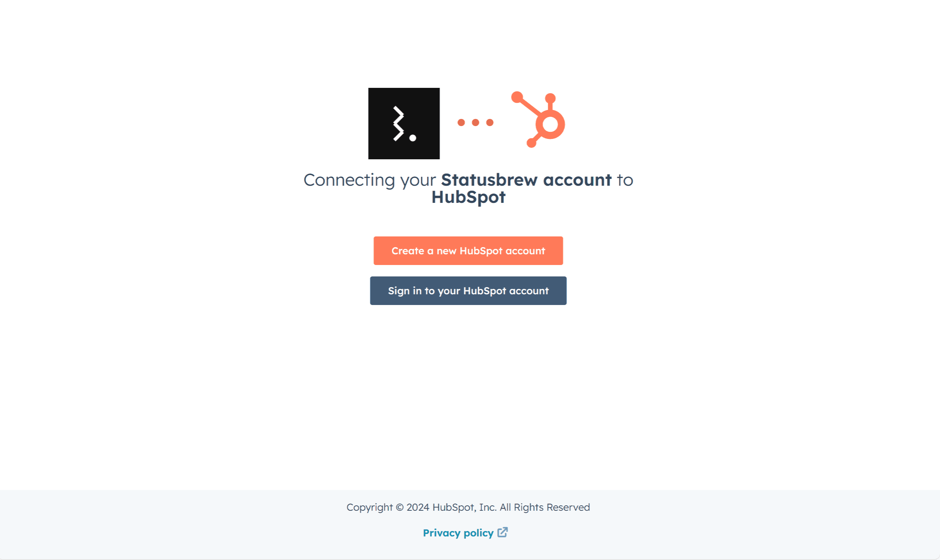Click 'HubSpot, Inc.' in the copyright line
The image size is (940, 560).
pos(464,507)
